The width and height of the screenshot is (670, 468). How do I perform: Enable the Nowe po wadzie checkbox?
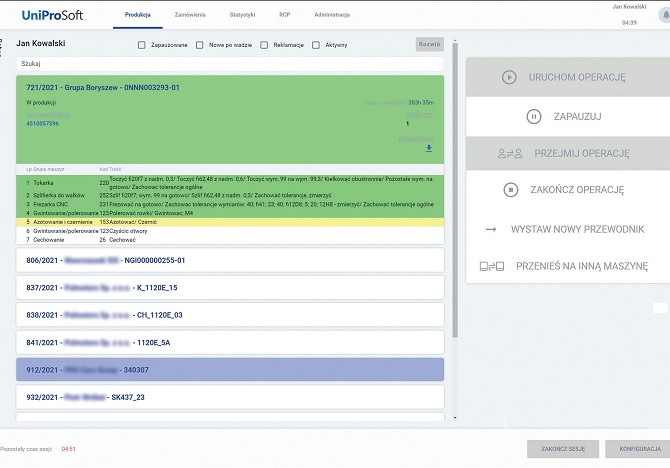[x=200, y=45]
